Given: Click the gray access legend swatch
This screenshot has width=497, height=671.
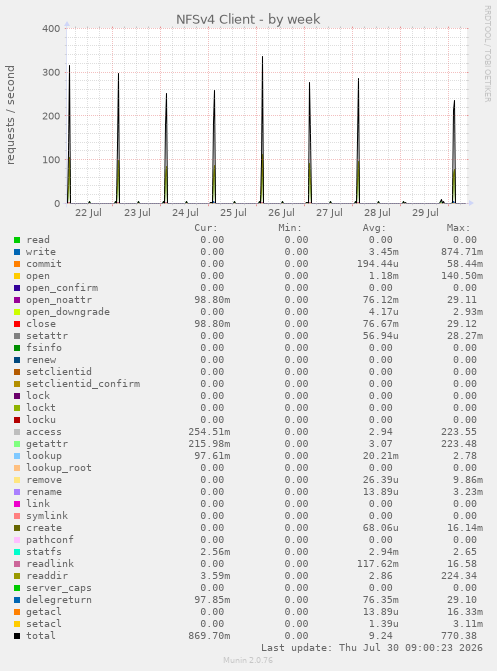Looking at the screenshot, I should [x=17, y=432].
